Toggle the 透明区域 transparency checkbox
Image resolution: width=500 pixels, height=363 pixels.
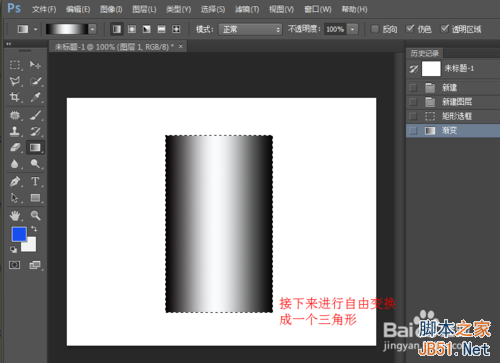point(444,29)
